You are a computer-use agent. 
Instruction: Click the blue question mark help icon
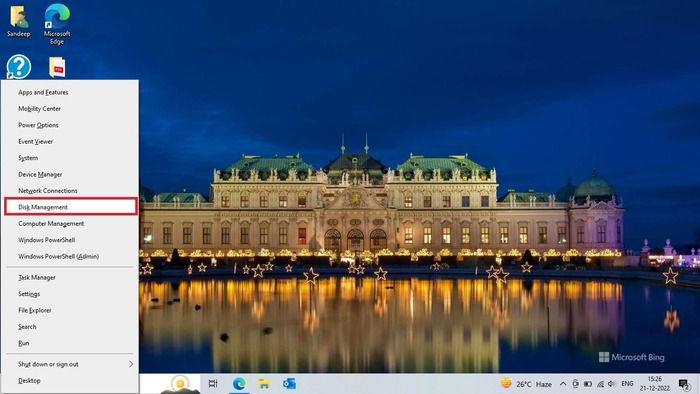[19, 67]
